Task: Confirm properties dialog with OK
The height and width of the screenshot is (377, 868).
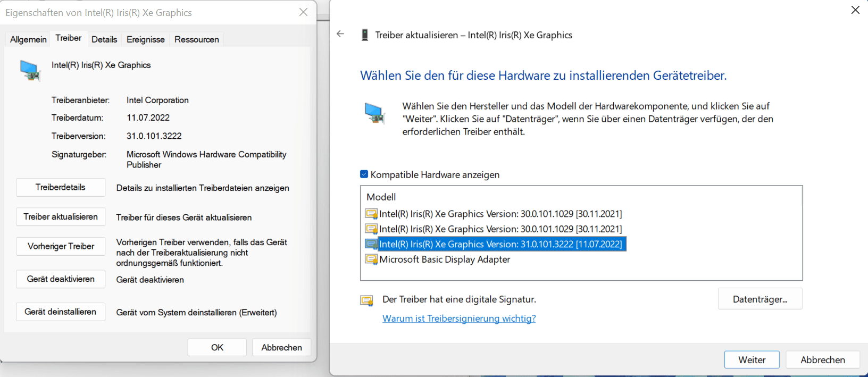Action: (217, 347)
